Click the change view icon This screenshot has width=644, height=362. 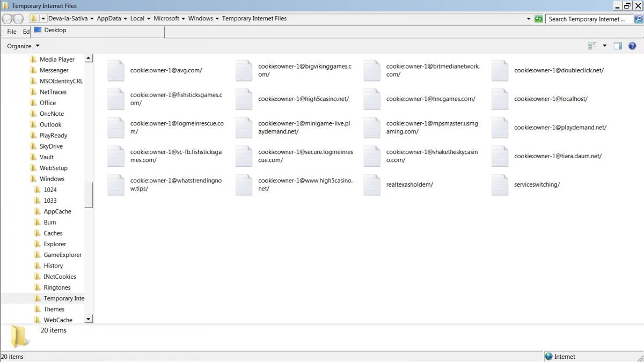592,46
